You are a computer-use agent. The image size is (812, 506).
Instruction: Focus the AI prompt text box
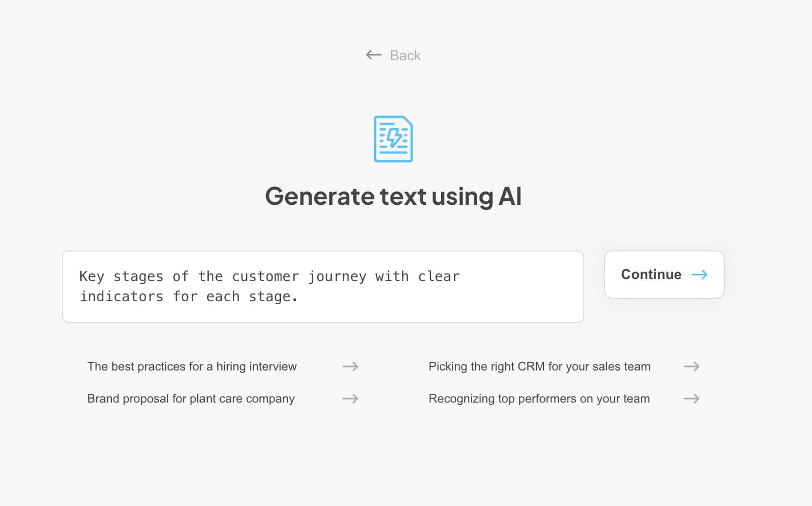click(x=323, y=287)
